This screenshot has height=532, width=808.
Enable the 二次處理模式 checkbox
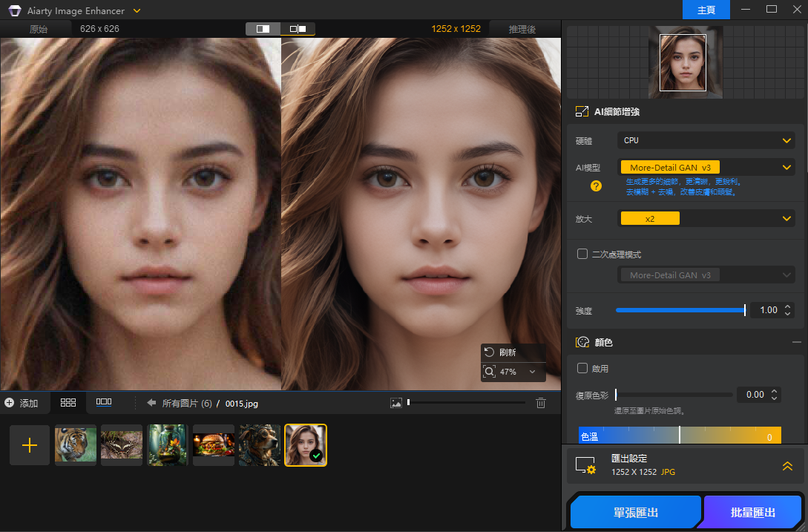582,254
